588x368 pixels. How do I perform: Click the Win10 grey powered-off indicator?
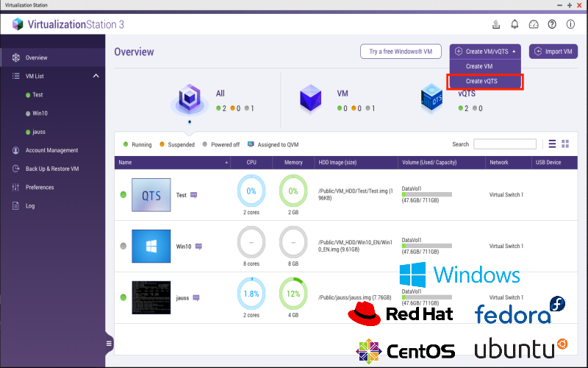pos(123,247)
